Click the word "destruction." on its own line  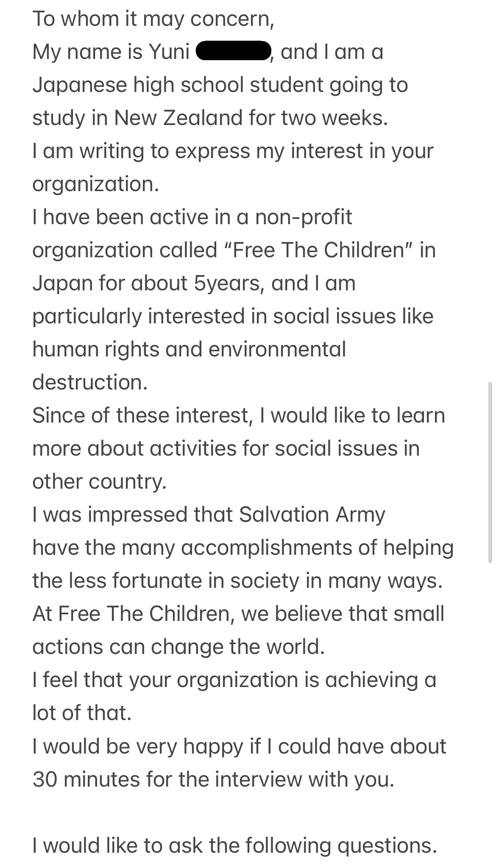[90, 383]
